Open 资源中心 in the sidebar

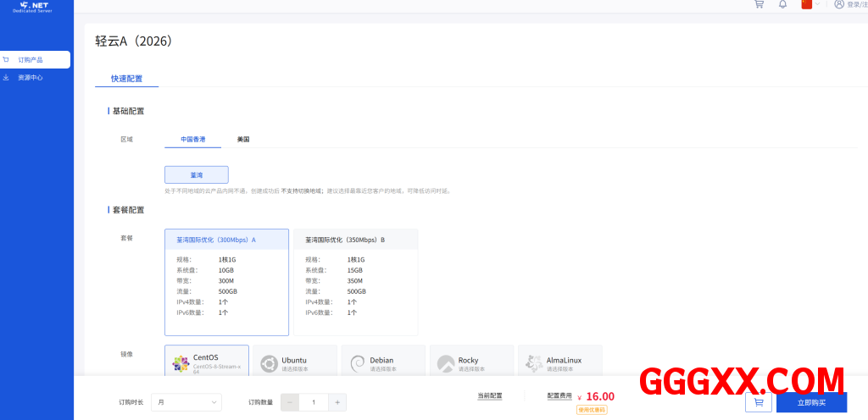tap(30, 78)
